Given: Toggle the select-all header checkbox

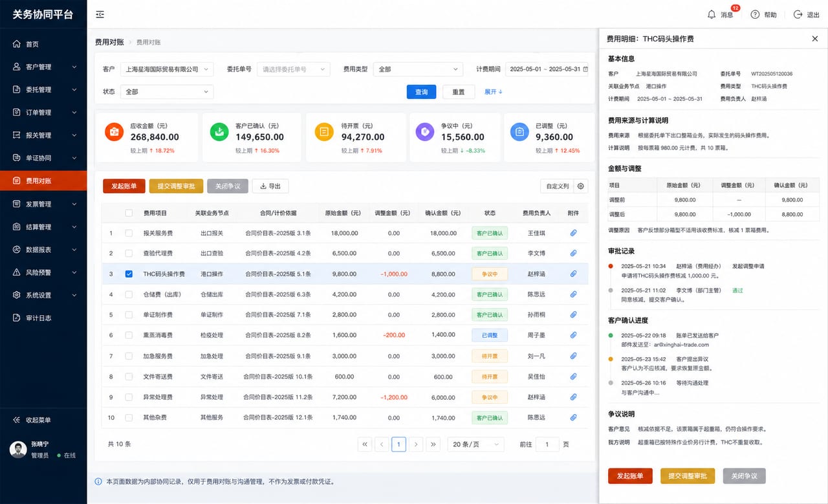Looking at the screenshot, I should [x=129, y=213].
